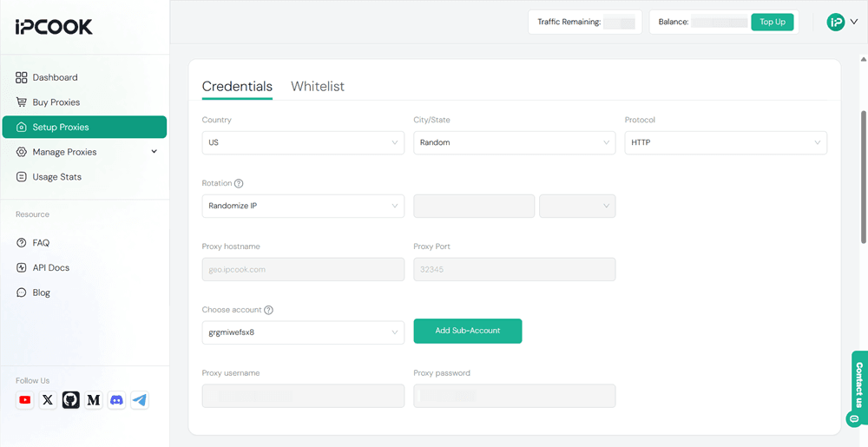The image size is (868, 447).
Task: Open the Country dropdown showing US
Action: click(x=302, y=142)
